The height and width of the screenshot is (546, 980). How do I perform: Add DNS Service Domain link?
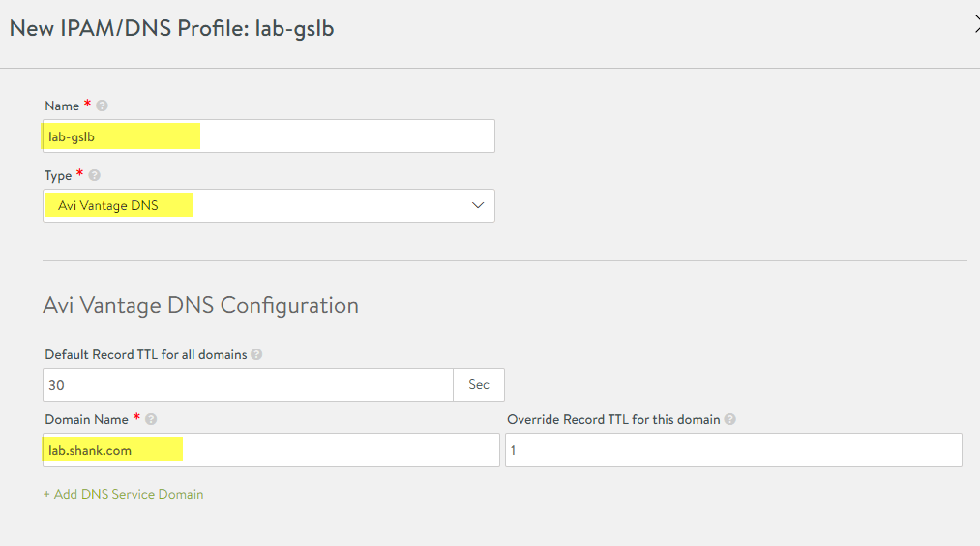point(123,494)
